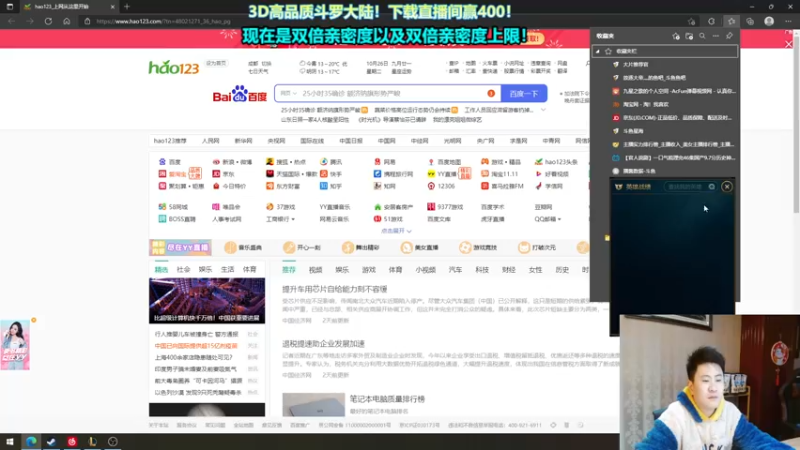Screen dimensions: 800x450
Task: Select the 视频 feed tab
Action: tap(315, 270)
